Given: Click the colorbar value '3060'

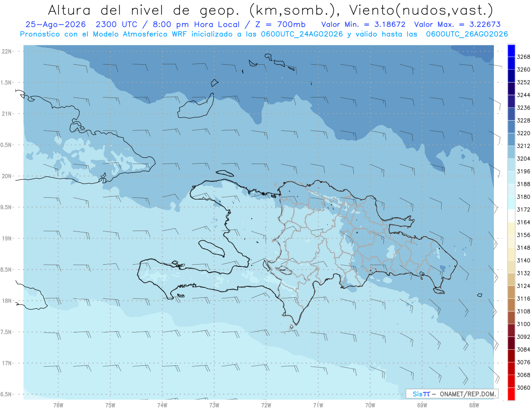Looking at the screenshot, I should click(523, 388).
